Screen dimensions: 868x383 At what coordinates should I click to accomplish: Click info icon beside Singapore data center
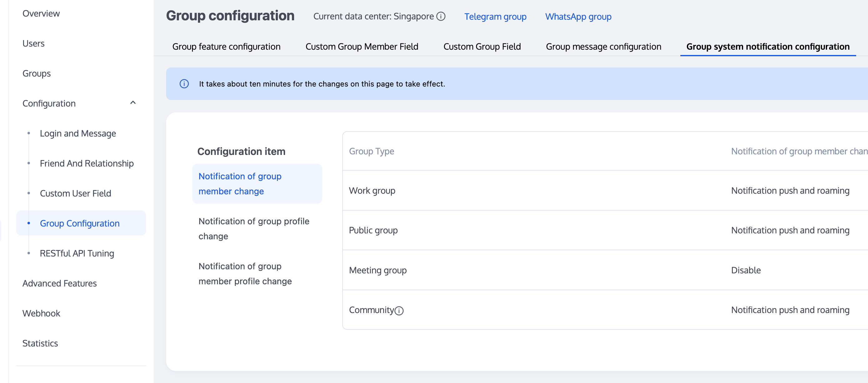point(441,16)
